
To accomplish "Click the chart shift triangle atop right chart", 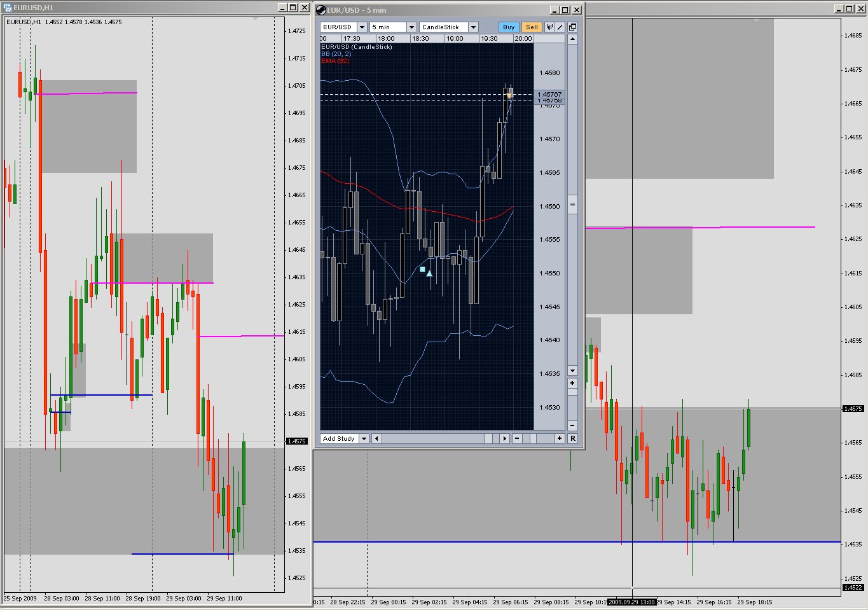I will coord(756,20).
